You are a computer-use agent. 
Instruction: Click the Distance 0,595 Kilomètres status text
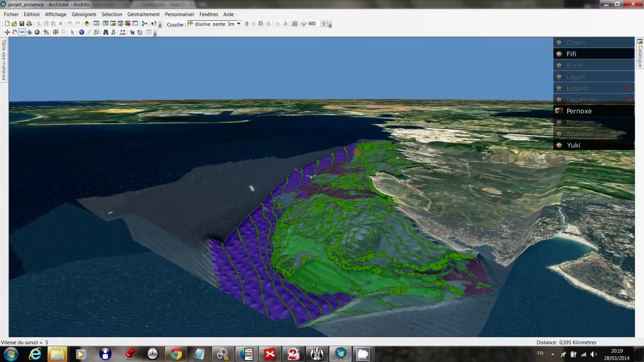566,342
